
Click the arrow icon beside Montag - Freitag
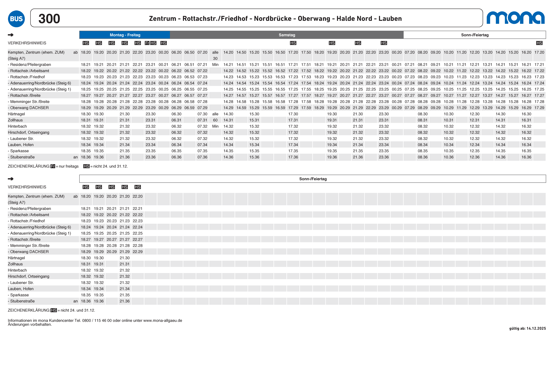[11, 35]
